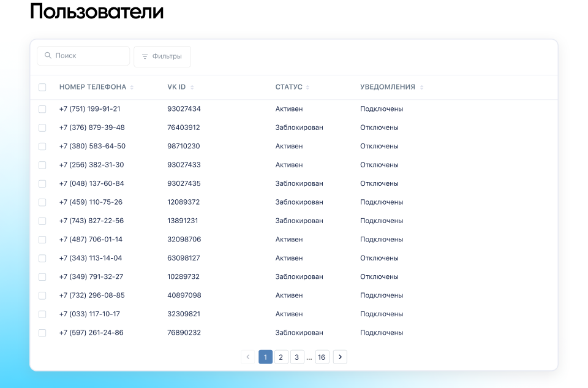Tick the checkbox for +7 (597) 261-24-86
The width and height of the screenshot is (588, 388).
tap(42, 333)
